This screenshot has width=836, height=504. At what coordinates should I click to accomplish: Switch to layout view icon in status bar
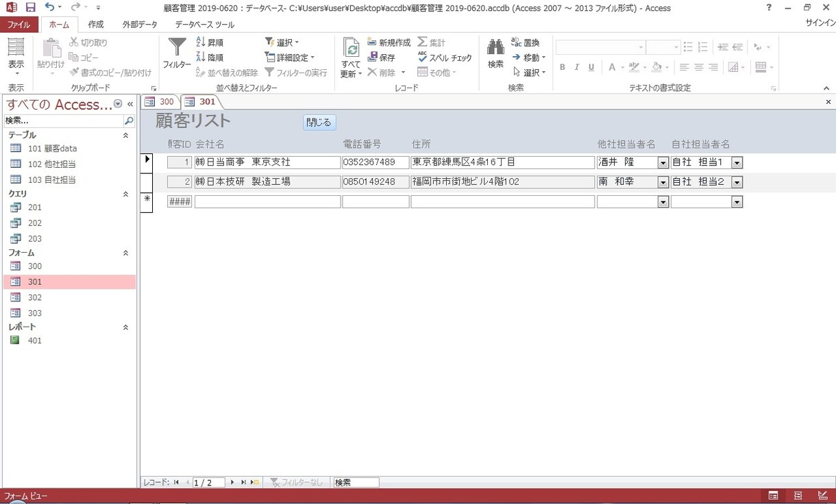click(x=798, y=496)
